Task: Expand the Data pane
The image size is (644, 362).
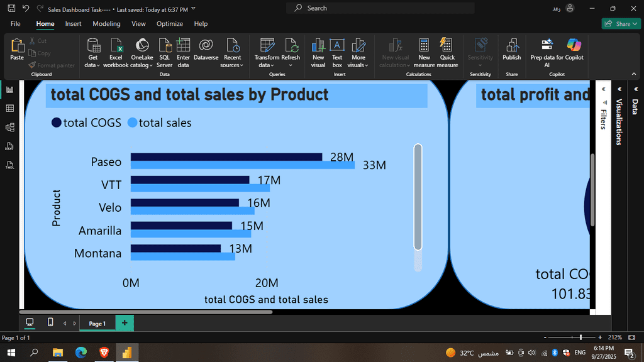Action: (x=635, y=89)
